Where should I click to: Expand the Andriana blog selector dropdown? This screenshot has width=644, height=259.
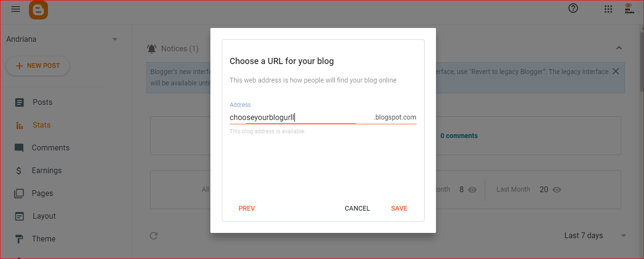pos(115,39)
